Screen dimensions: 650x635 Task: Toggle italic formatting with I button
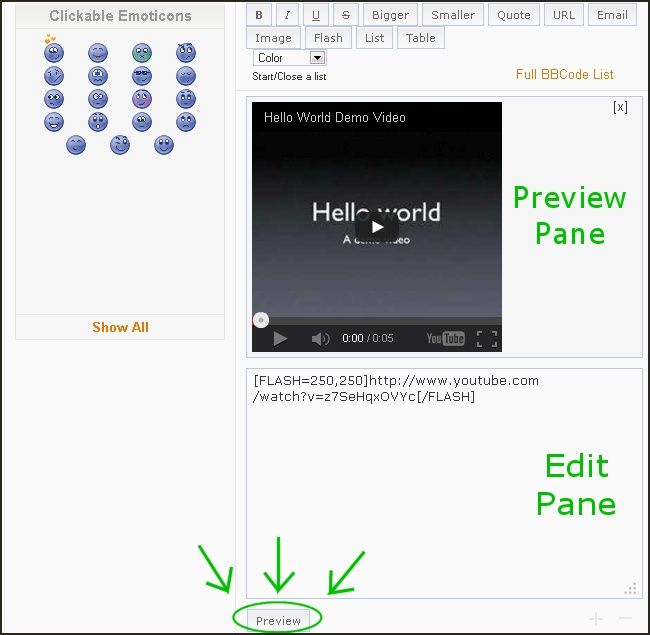click(287, 15)
